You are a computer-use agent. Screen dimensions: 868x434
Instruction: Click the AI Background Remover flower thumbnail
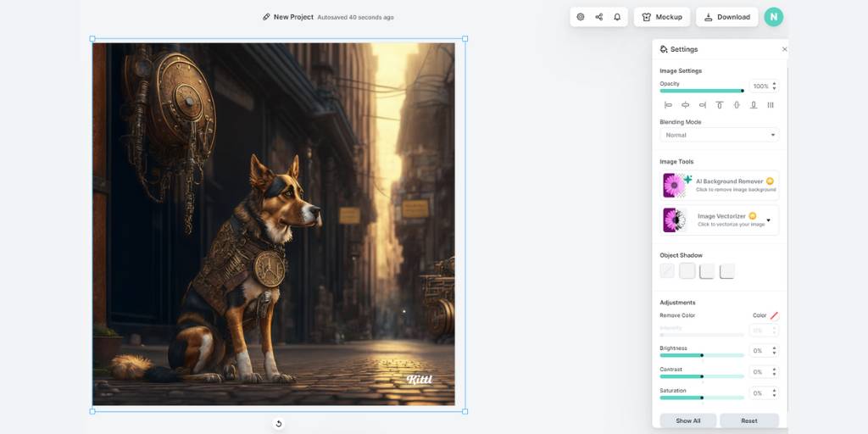(674, 186)
